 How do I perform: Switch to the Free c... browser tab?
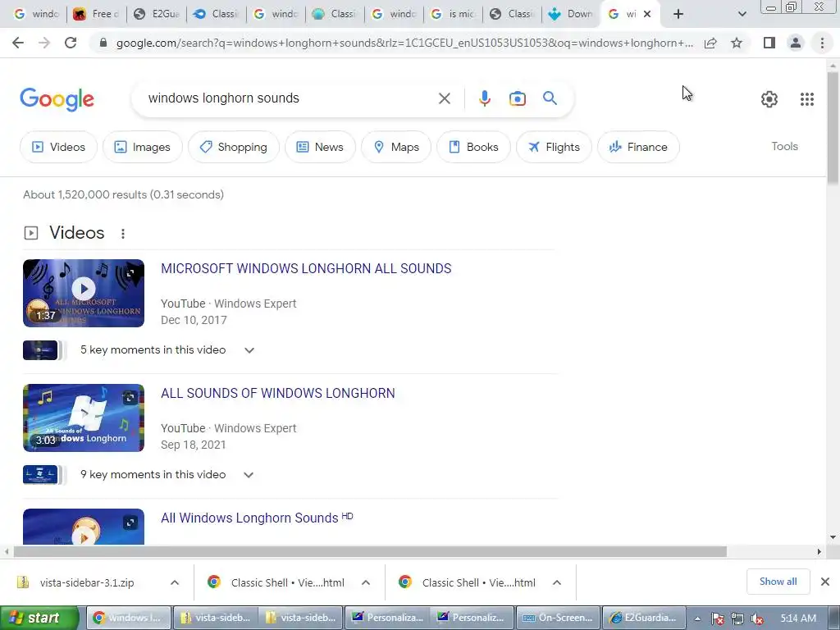pos(97,14)
